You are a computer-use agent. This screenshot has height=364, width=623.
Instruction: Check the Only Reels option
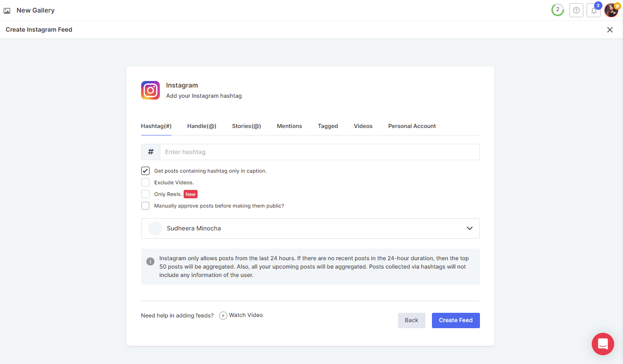pos(145,194)
